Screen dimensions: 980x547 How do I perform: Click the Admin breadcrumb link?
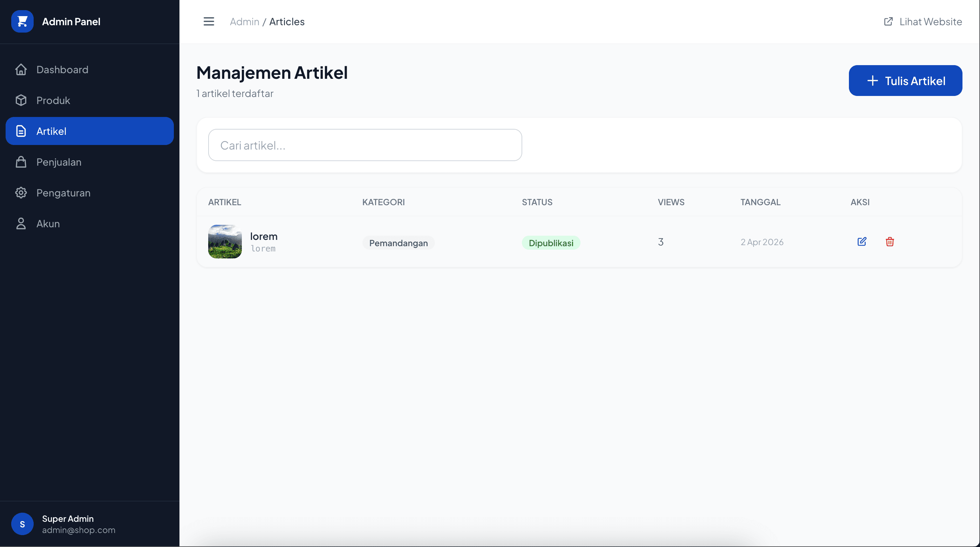coord(244,22)
